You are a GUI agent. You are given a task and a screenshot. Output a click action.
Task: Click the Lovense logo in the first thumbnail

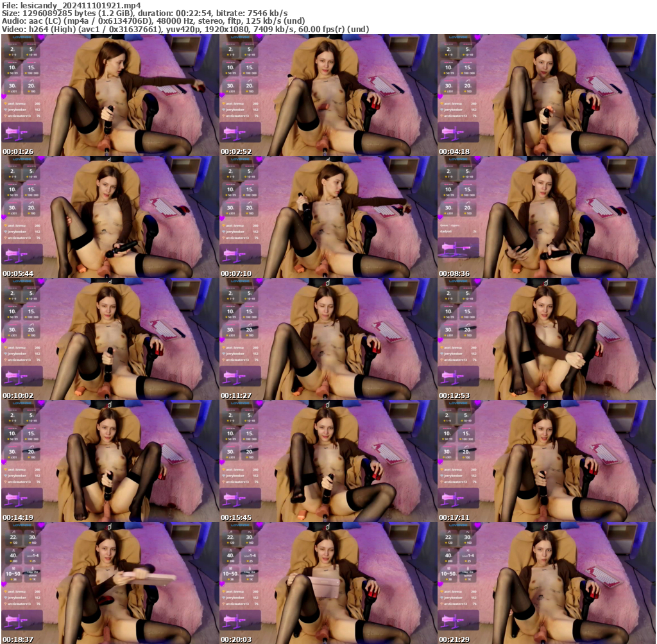(22, 37)
